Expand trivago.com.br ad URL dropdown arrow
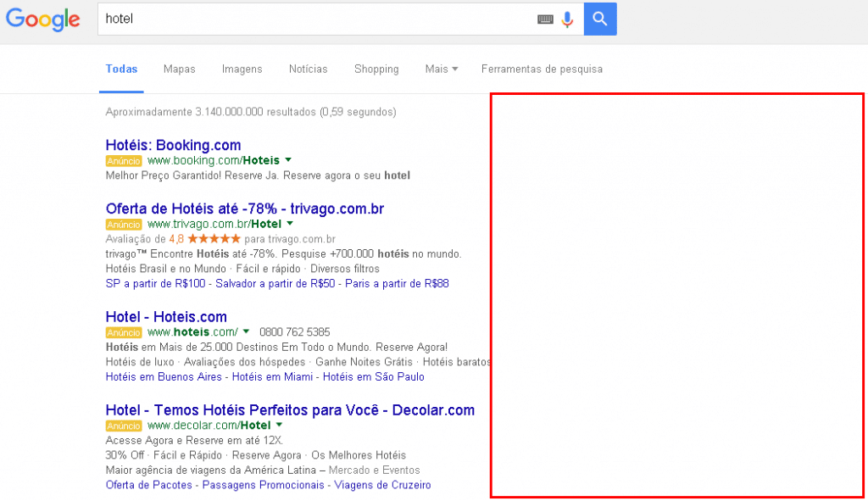Image resolution: width=868 pixels, height=501 pixels. click(290, 224)
